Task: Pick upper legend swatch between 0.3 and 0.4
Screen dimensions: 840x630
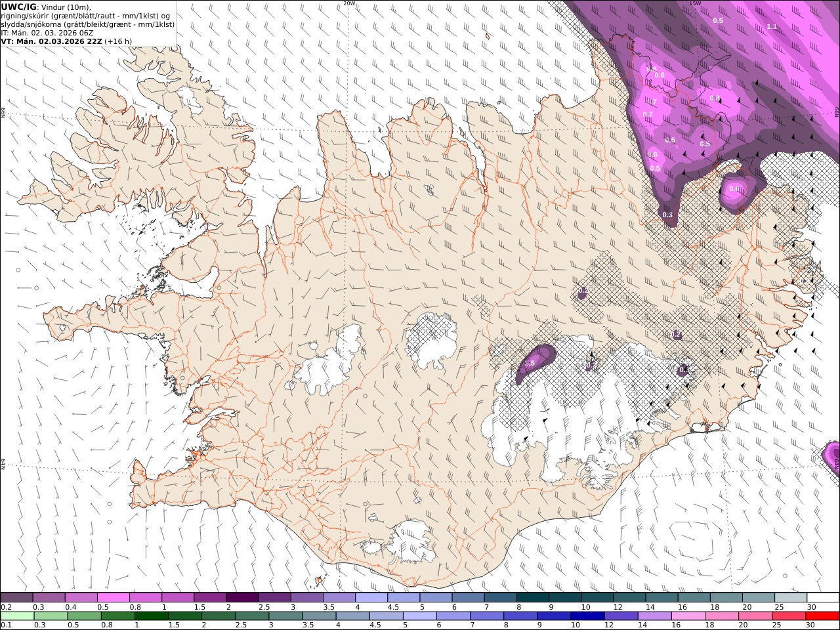Action: tap(49, 597)
